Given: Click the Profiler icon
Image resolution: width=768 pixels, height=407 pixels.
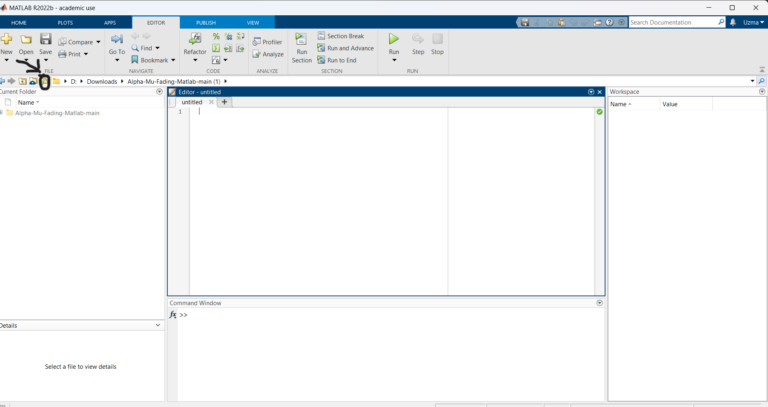Looking at the screenshot, I should [x=257, y=42].
